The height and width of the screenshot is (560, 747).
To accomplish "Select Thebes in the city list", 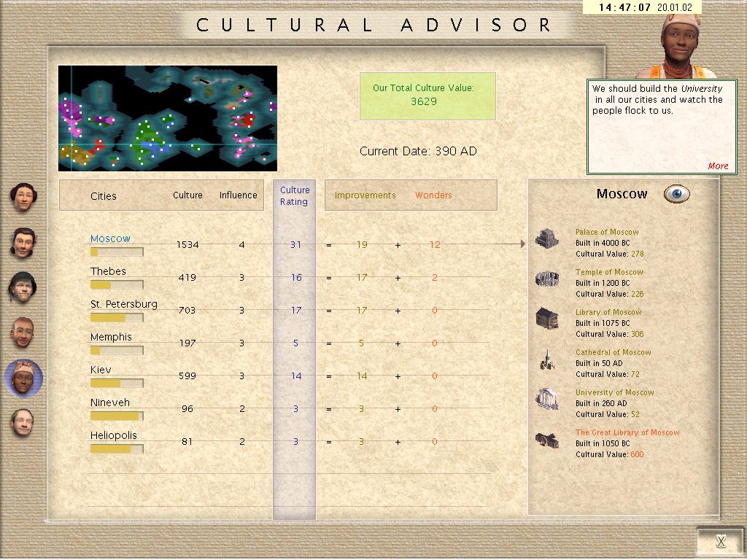I will pos(108,271).
